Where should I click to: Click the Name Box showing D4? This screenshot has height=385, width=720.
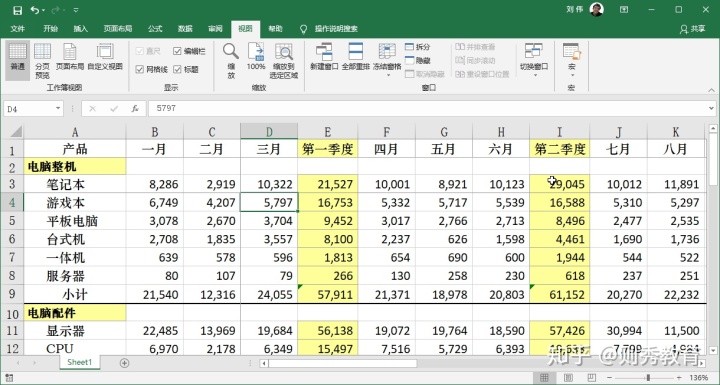tap(28, 108)
